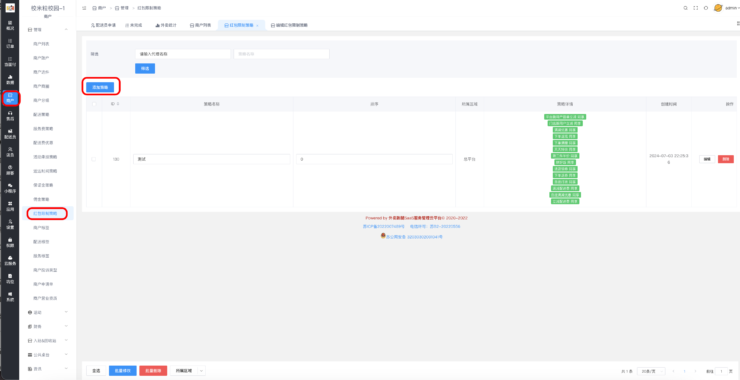This screenshot has height=380, width=740.
Task: Click the blue 批量修改 batch edit button
Action: 123,371
